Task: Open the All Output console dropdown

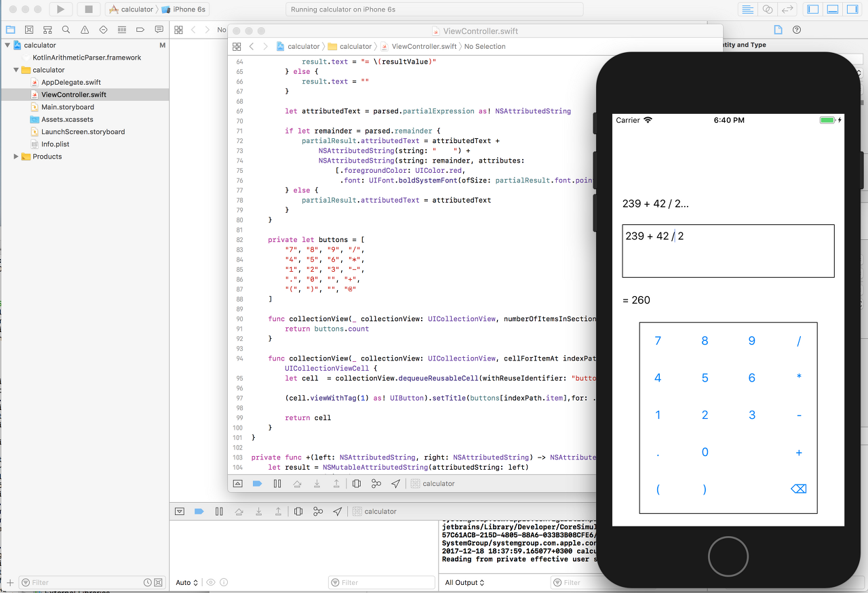Action: click(x=465, y=583)
